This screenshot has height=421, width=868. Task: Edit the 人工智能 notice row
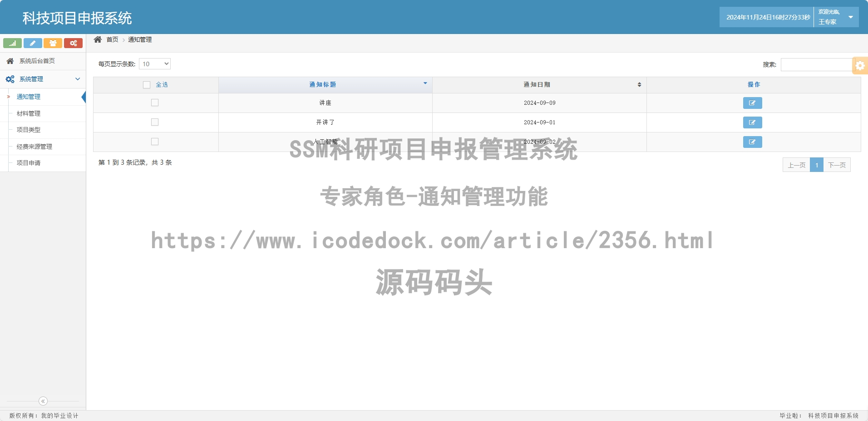point(752,142)
